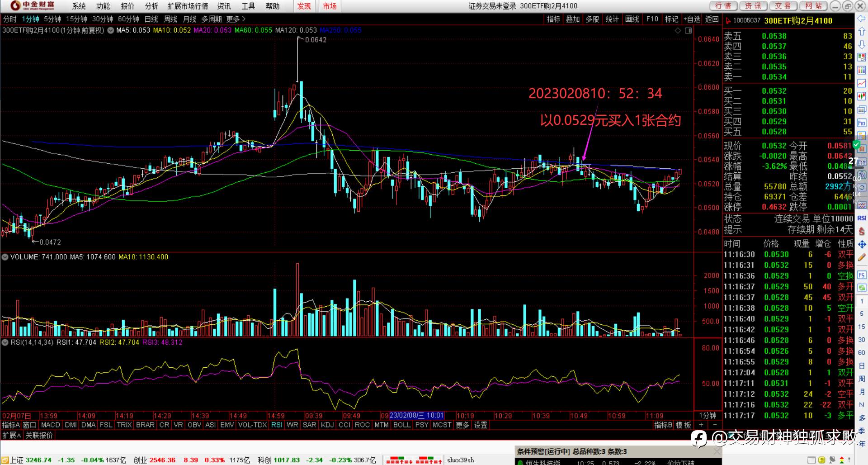Toggle the main chart MA indicator circle
The width and height of the screenshot is (868, 465).
click(x=110, y=30)
